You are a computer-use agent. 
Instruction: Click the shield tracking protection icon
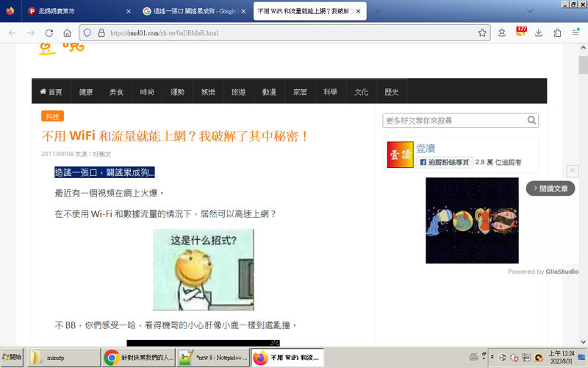[x=87, y=33]
